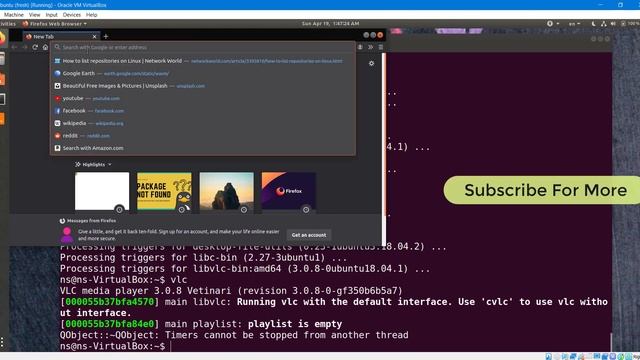Click the Firefox back arrow button
The image size is (640, 360).
tap(15, 47)
